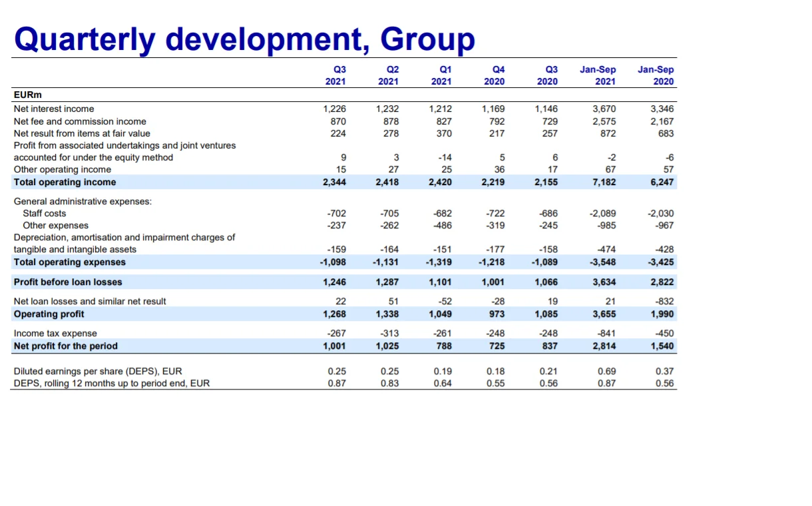Select the 'Total operating expenses' row label

click(x=70, y=262)
